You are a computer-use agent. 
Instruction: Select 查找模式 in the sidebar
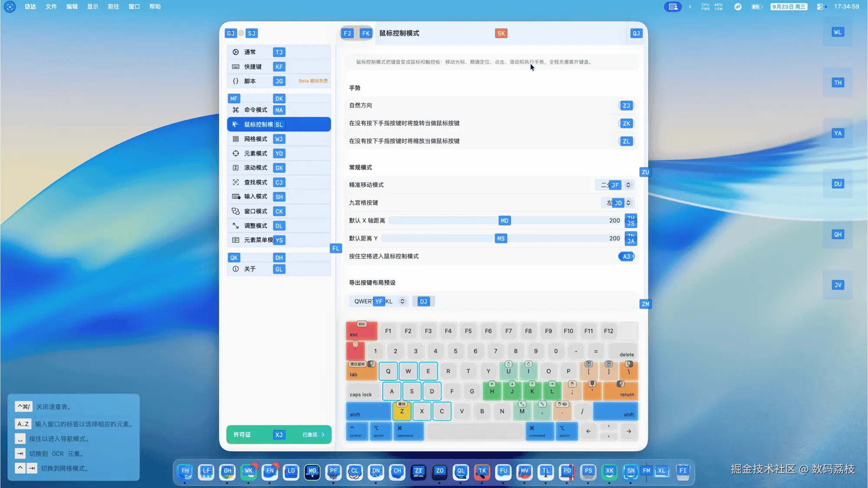click(x=279, y=182)
